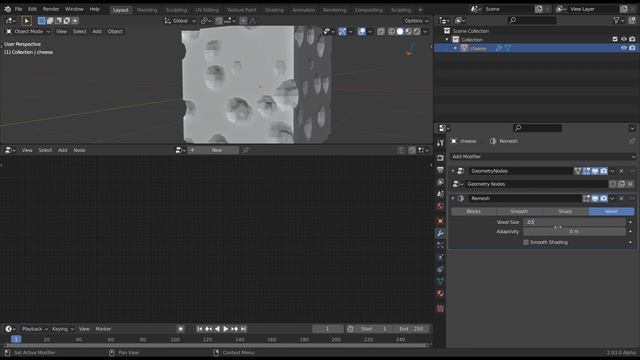Switch to the Modeling workspace tab
640x360 pixels.
(x=147, y=10)
